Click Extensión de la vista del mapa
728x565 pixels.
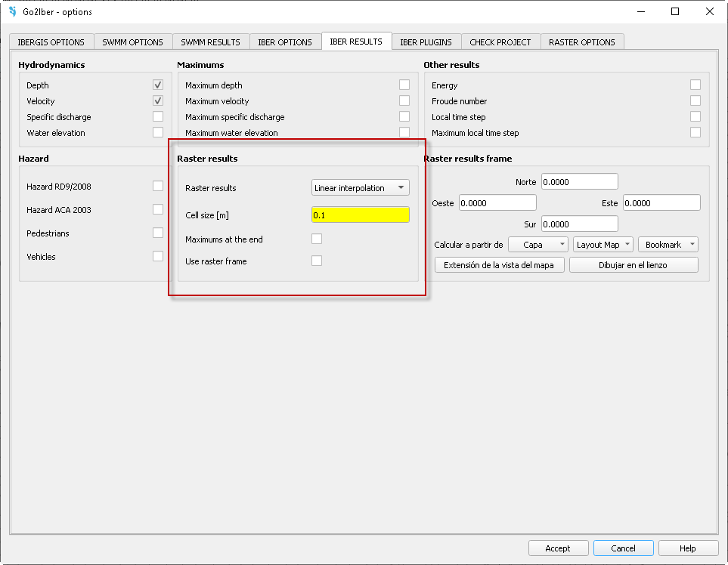499,265
